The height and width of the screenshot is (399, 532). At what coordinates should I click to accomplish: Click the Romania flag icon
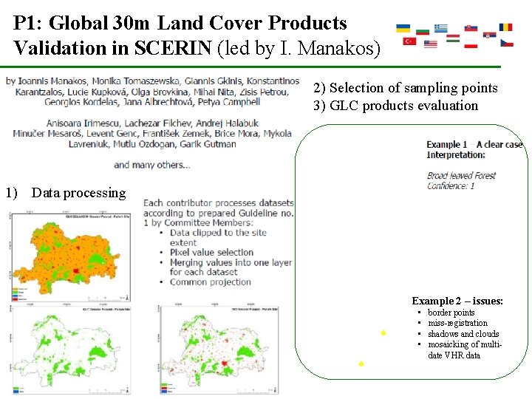[x=505, y=27]
